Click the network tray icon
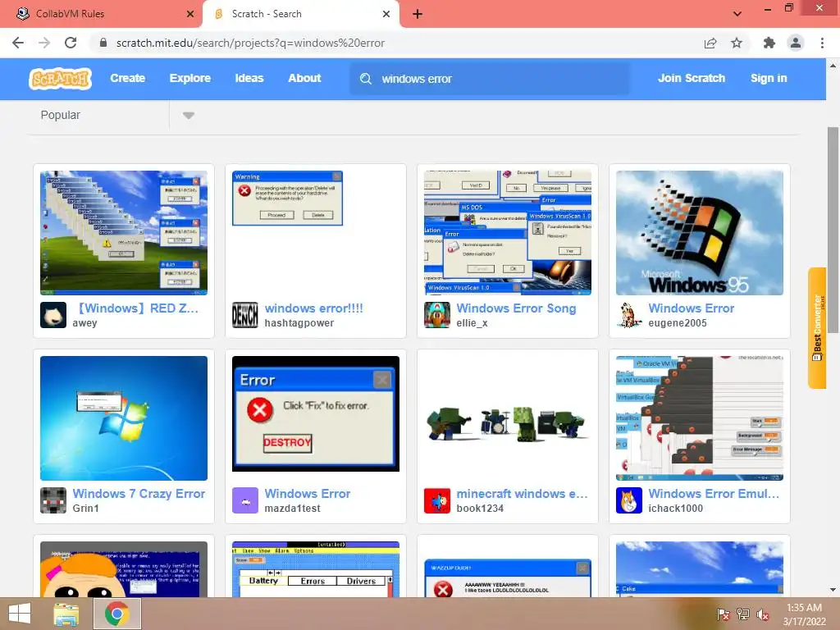Viewport: 840px width, 630px height. coord(743,614)
